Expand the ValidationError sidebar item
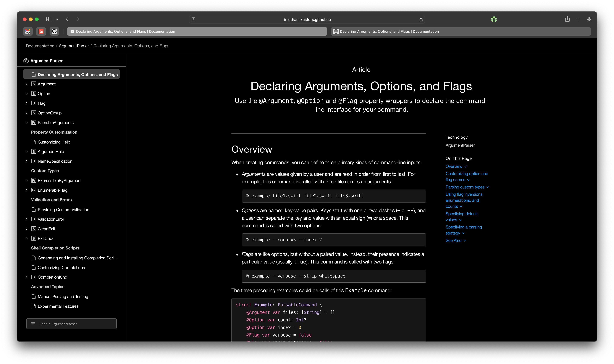This screenshot has height=364, width=614. tap(26, 219)
